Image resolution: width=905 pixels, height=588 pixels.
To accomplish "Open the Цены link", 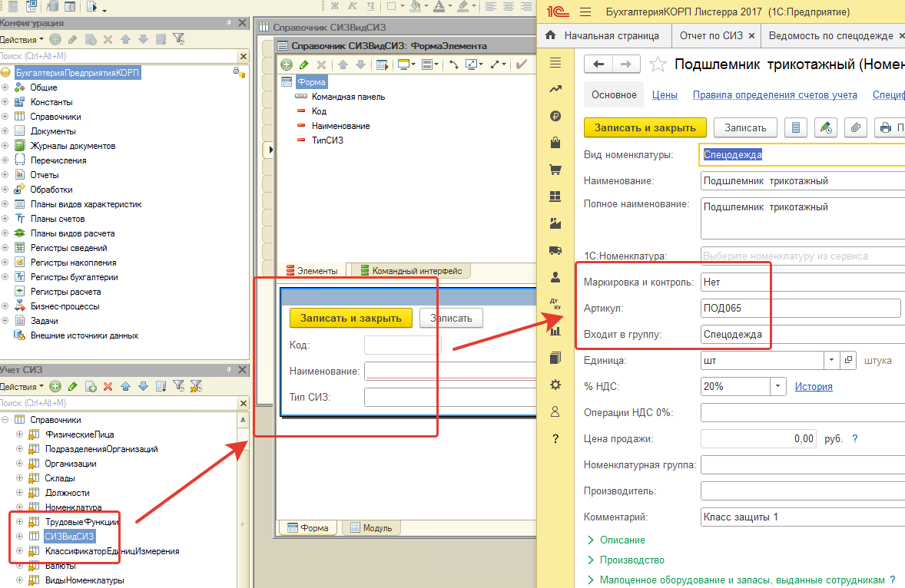I will point(665,94).
